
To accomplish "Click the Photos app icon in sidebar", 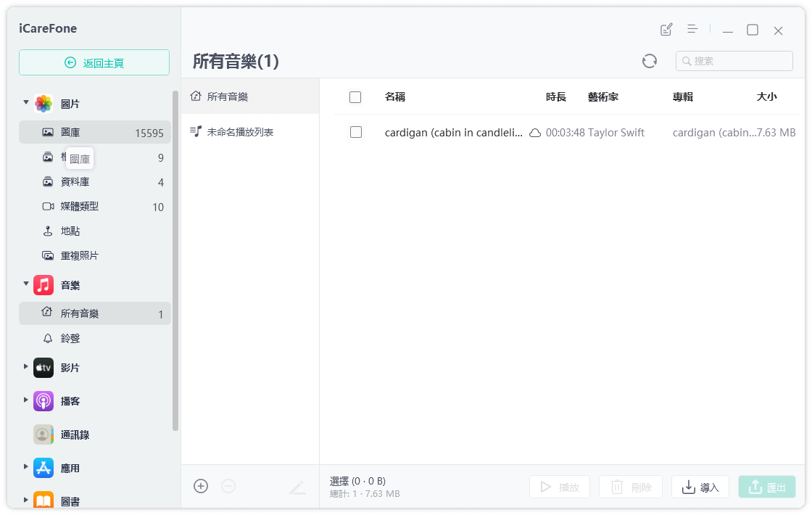I will tap(43, 104).
